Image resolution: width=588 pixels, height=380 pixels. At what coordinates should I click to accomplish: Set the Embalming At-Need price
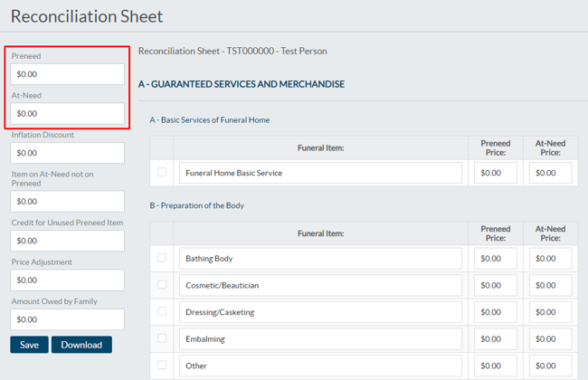pos(551,339)
